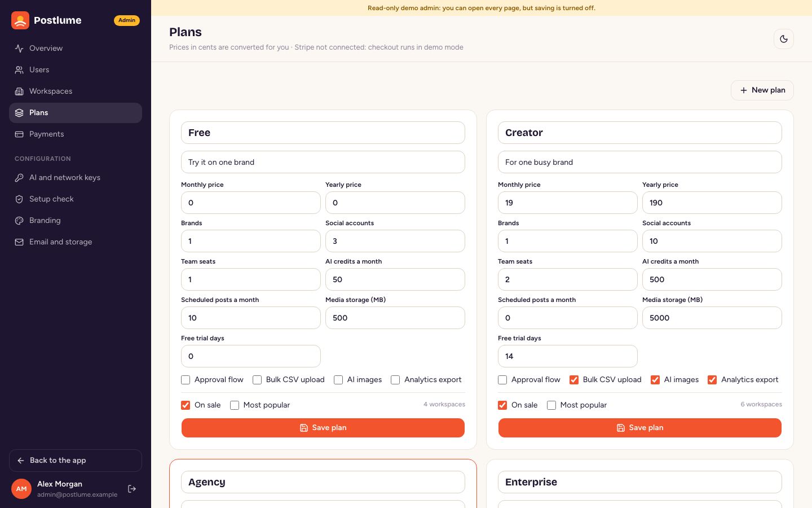
Task: Click the shield icon for Setup check
Action: point(19,199)
